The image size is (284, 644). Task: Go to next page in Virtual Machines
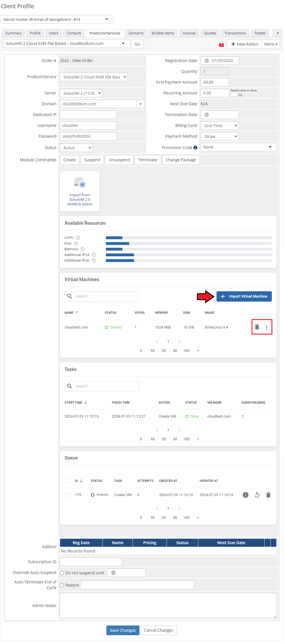pos(179,342)
